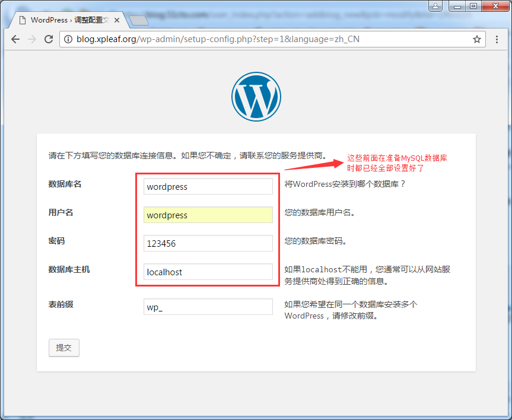
Task: Open the Chrome three-dot menu
Action: [x=497, y=40]
